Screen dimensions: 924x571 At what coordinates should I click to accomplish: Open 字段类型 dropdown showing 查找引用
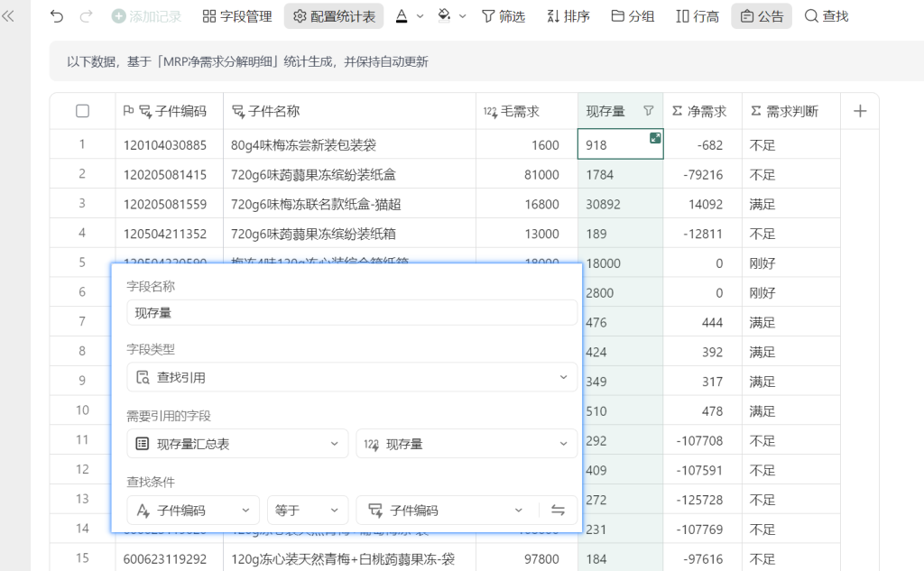click(352, 377)
